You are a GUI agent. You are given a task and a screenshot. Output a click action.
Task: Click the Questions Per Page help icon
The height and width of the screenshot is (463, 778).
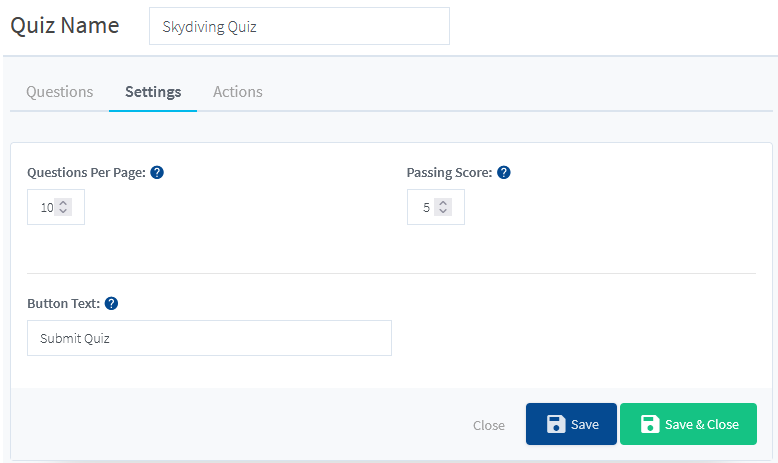[x=157, y=173]
